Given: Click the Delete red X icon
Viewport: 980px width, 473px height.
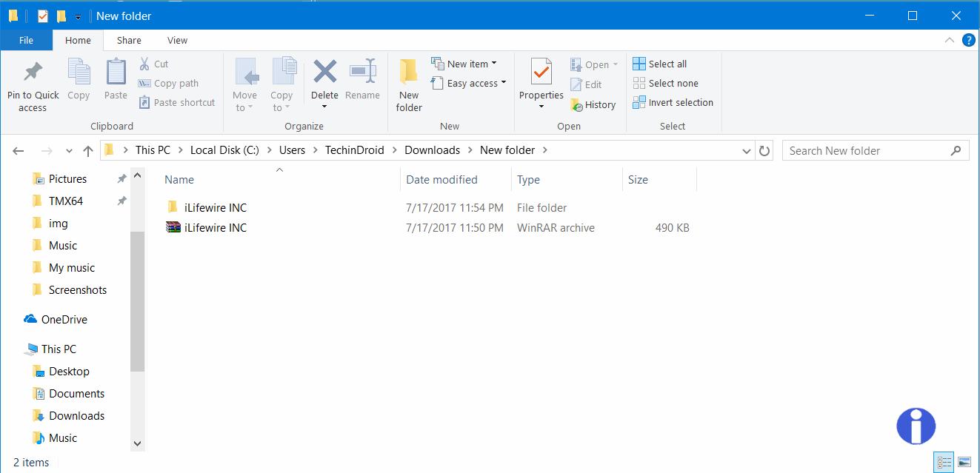Looking at the screenshot, I should click(x=324, y=72).
